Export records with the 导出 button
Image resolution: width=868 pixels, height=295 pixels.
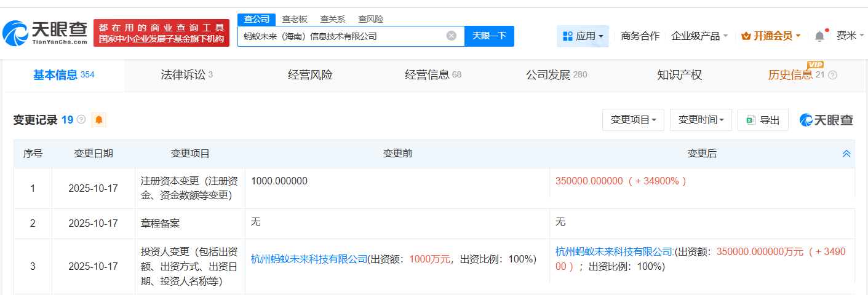point(763,120)
